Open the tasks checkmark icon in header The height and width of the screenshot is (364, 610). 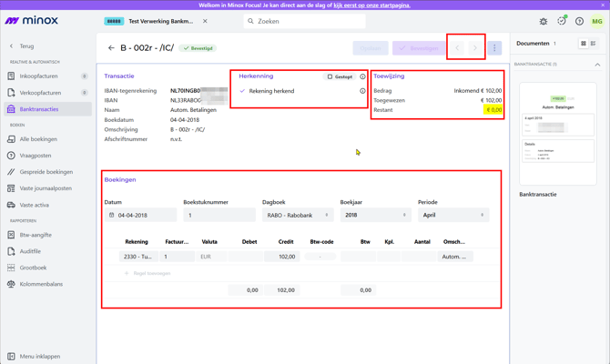tap(562, 21)
